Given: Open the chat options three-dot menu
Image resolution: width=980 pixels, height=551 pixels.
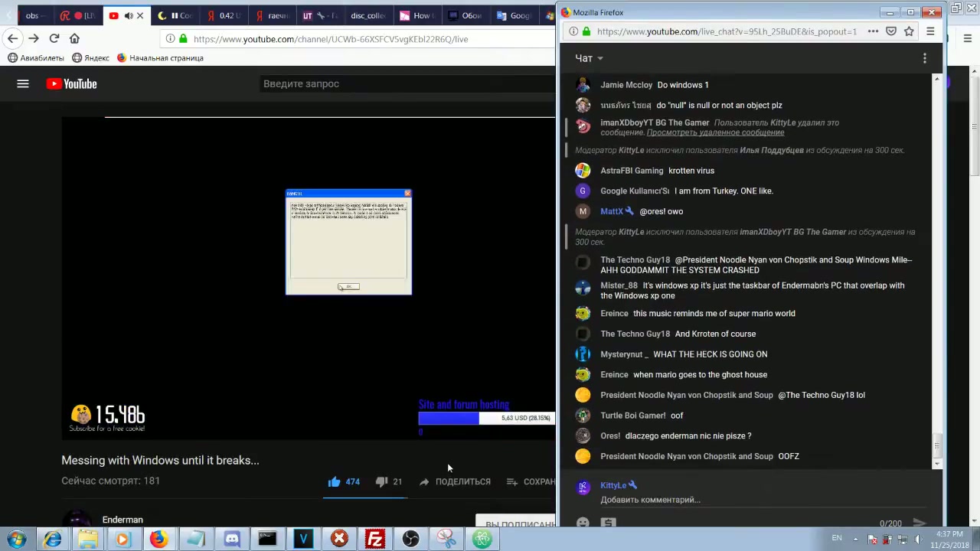Looking at the screenshot, I should pyautogui.click(x=924, y=58).
